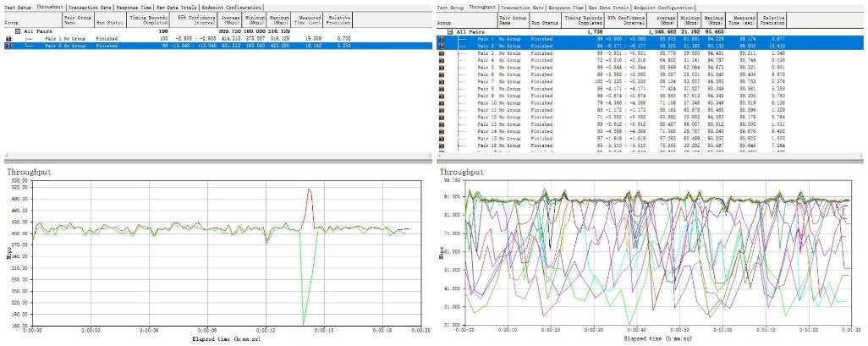
Task: Click Group column header in left window
Action: (31, 20)
